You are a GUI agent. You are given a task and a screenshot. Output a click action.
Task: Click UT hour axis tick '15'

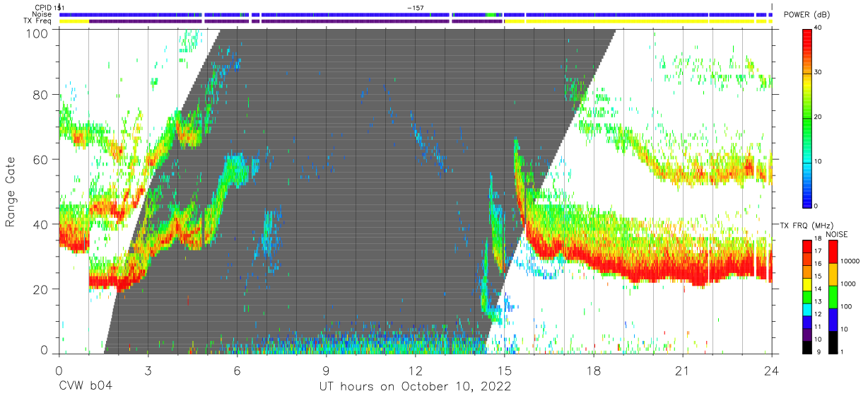(x=505, y=371)
